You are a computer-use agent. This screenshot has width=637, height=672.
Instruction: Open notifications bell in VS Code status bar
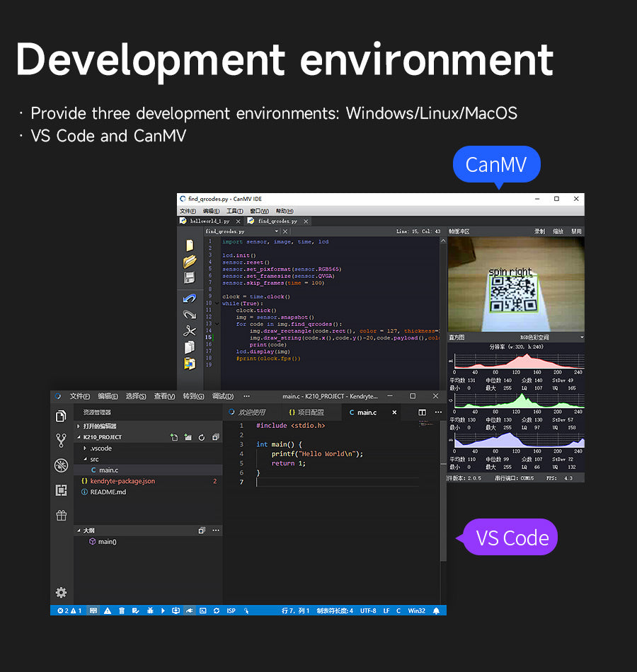tap(436, 610)
